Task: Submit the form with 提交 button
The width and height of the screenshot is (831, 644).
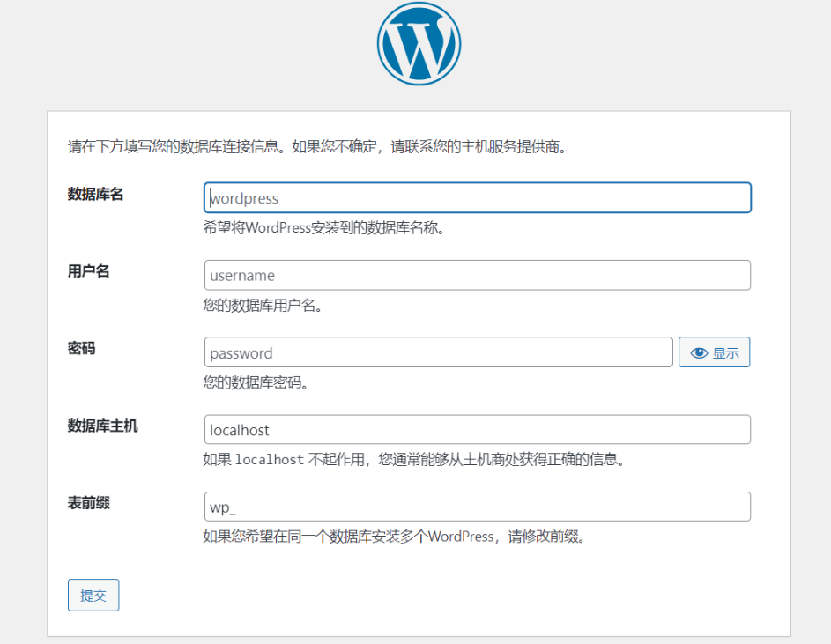Action: (93, 596)
